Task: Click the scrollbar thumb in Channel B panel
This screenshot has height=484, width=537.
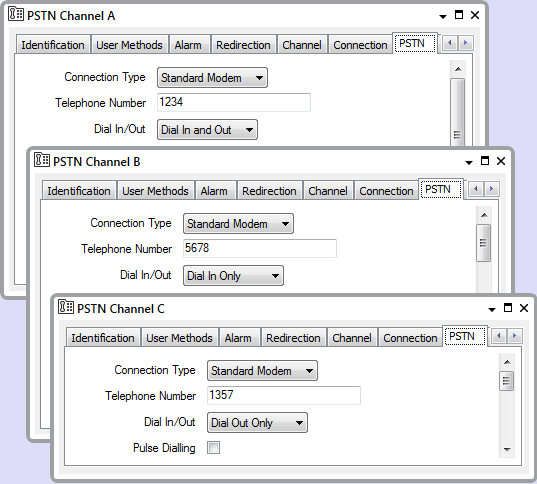Action: coord(484,243)
